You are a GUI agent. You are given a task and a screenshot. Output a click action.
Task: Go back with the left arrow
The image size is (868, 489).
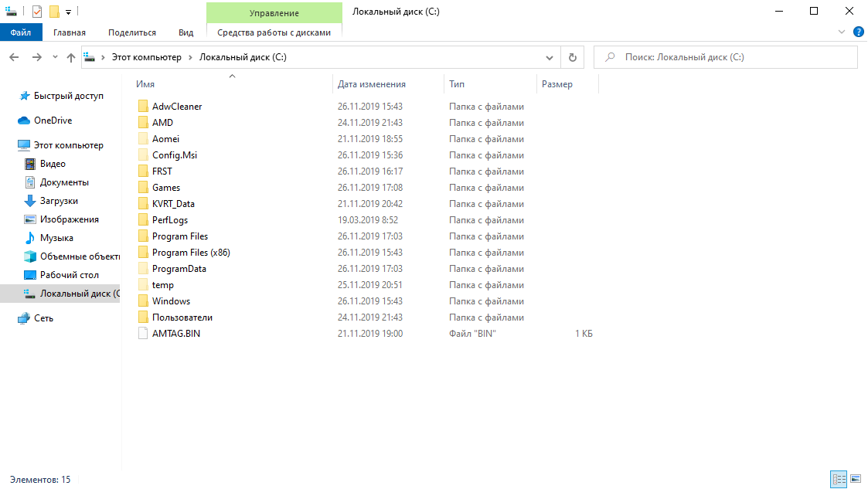[15, 57]
